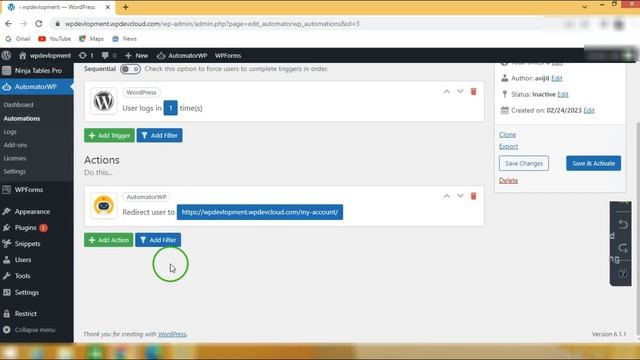Open Licenses submenu item
The width and height of the screenshot is (640, 360).
point(15,158)
